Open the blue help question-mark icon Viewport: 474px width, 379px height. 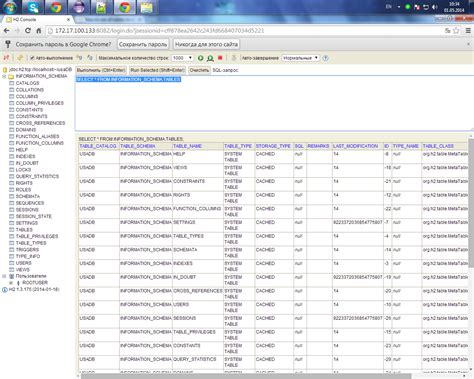click(326, 58)
